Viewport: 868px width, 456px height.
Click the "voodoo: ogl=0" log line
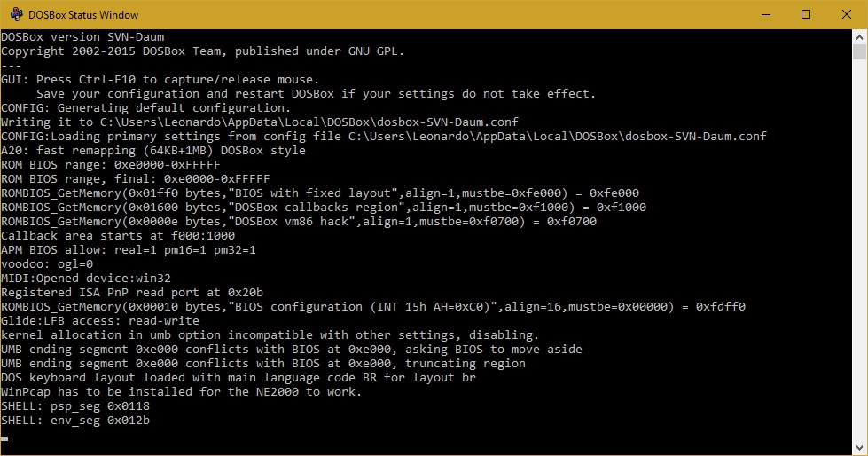click(47, 263)
